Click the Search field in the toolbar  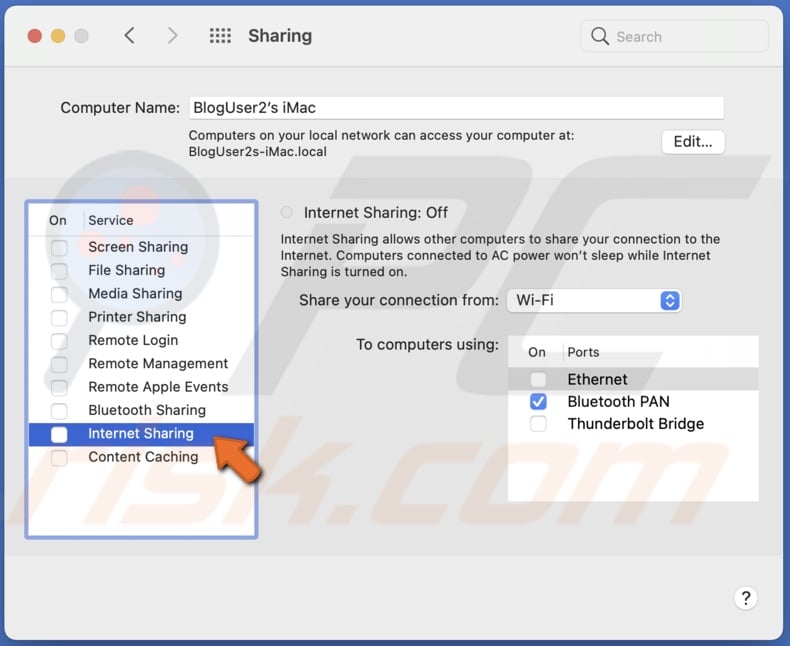[x=675, y=36]
